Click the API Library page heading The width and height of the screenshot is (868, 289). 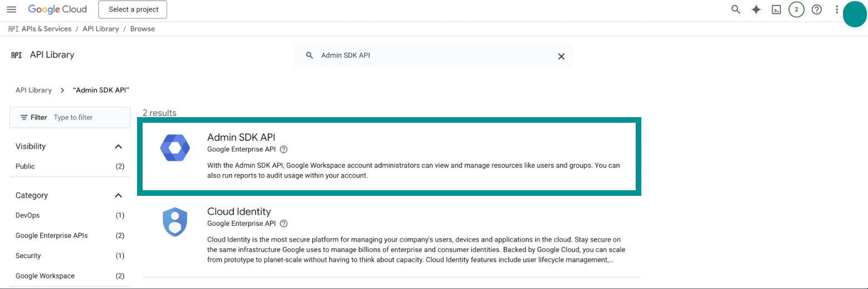(52, 55)
